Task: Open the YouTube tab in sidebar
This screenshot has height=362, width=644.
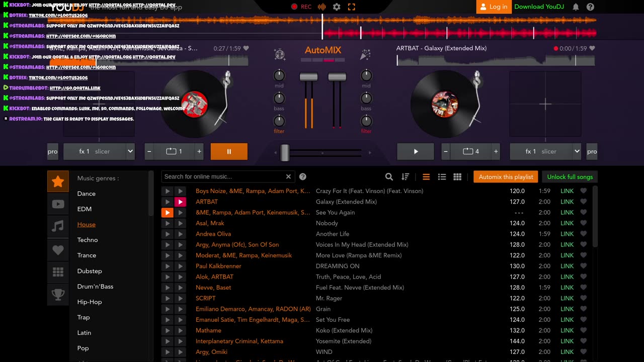Action: [58, 204]
